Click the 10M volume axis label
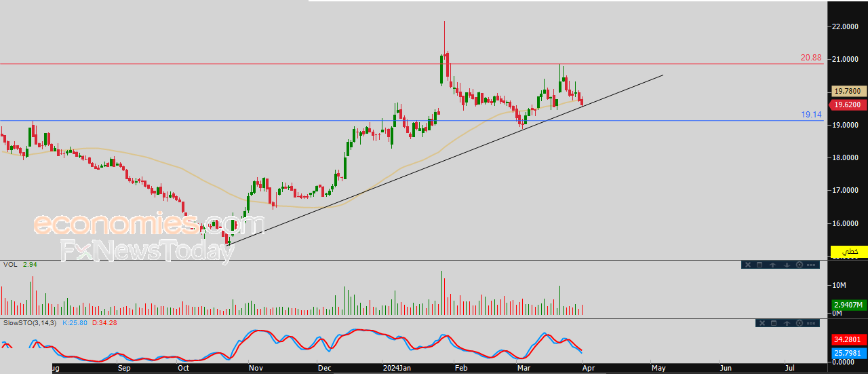Image resolution: width=868 pixels, height=374 pixels. tap(837, 284)
